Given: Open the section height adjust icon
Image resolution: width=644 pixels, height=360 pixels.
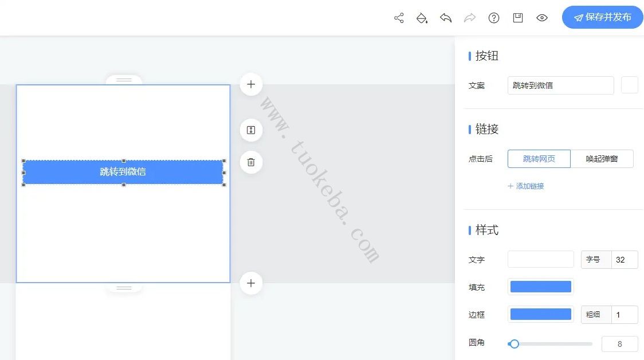Looking at the screenshot, I should click(250, 130).
